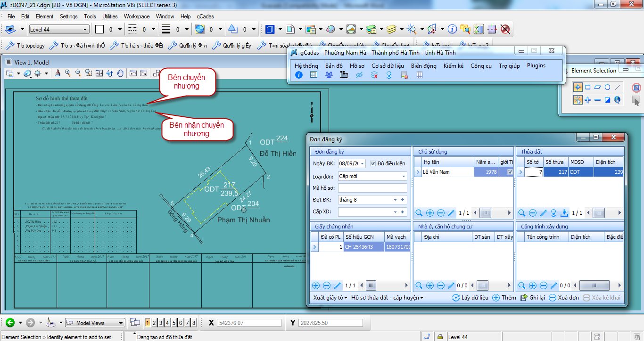644x341 pixels.
Task: Click the pan view hand icon
Action: (120, 73)
